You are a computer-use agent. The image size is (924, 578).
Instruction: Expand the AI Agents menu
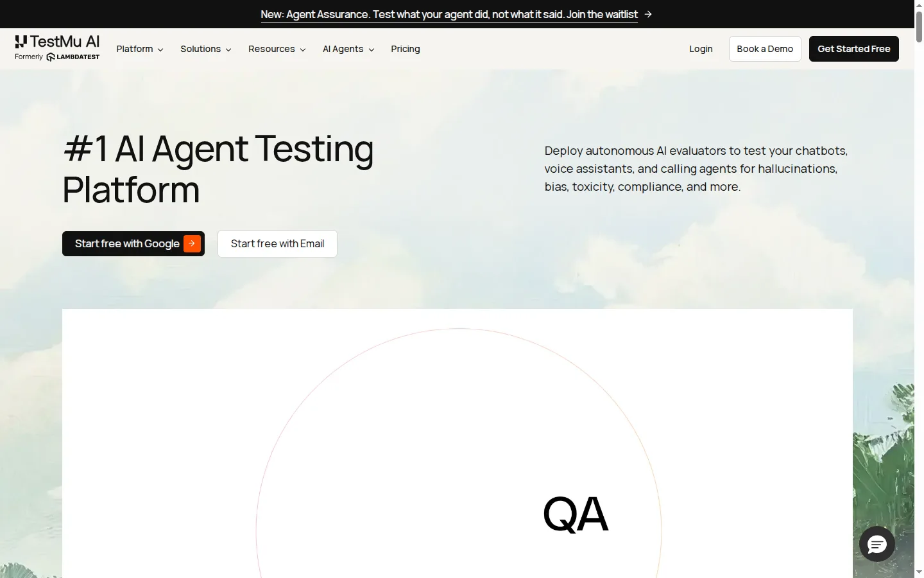348,49
